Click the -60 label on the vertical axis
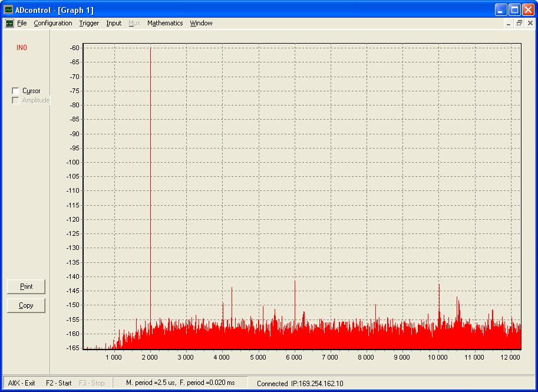This screenshot has height=392, width=538. (74, 48)
